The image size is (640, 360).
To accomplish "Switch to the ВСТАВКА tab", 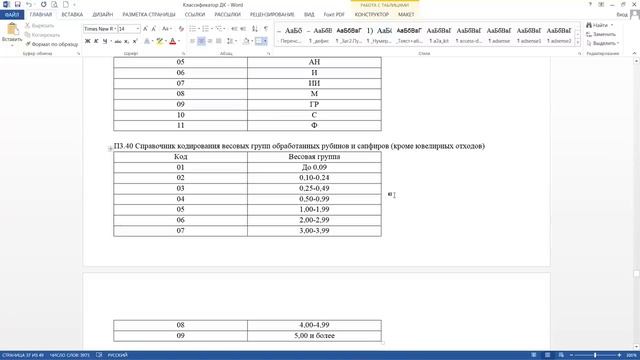I will pyautogui.click(x=72, y=15).
